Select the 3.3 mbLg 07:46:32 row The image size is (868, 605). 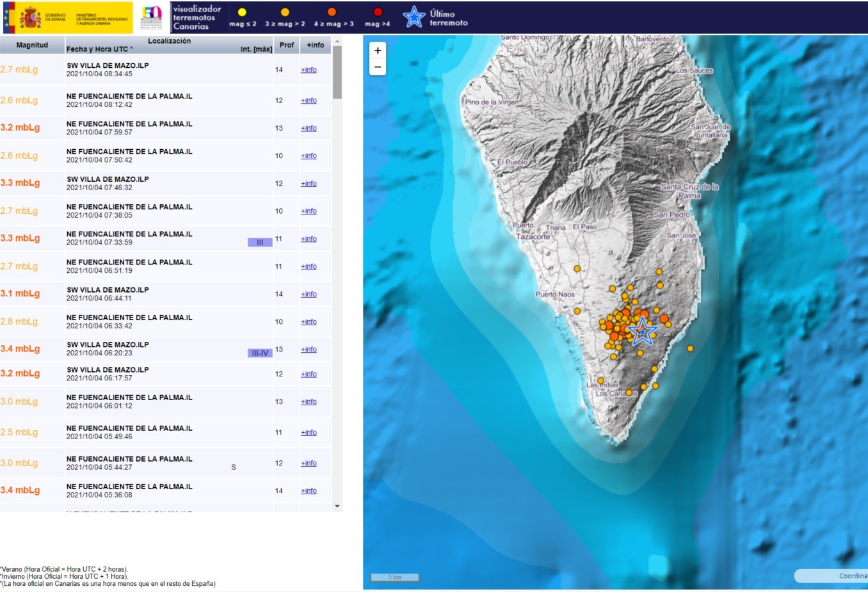128,183
